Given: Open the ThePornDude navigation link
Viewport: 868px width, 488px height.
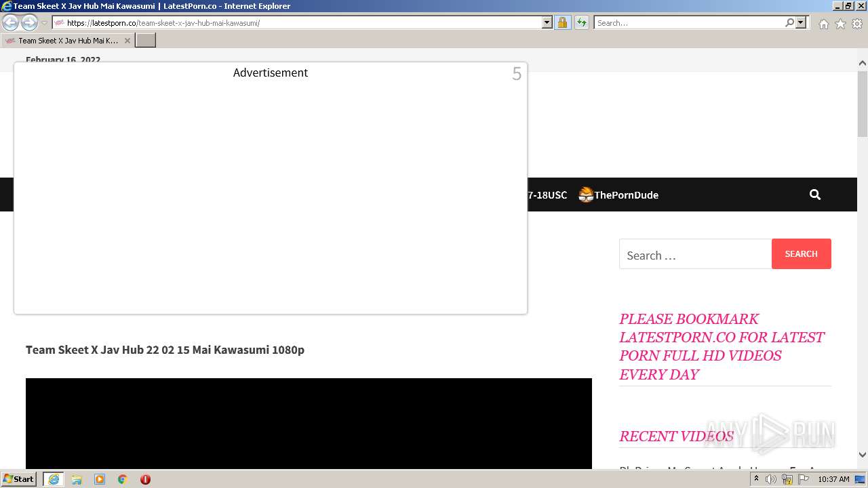Looking at the screenshot, I should point(618,195).
